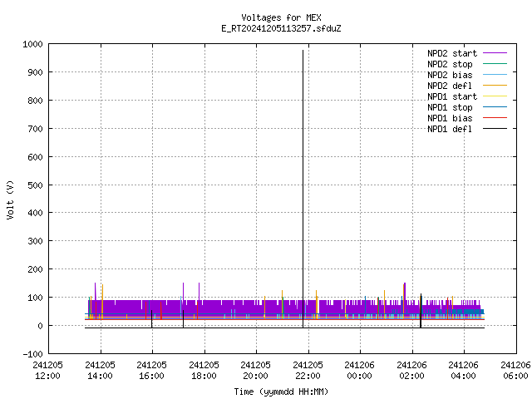Viewport: 532px width, 399px height.
Task: Click the 400 y-axis tick label
Action: [35, 213]
